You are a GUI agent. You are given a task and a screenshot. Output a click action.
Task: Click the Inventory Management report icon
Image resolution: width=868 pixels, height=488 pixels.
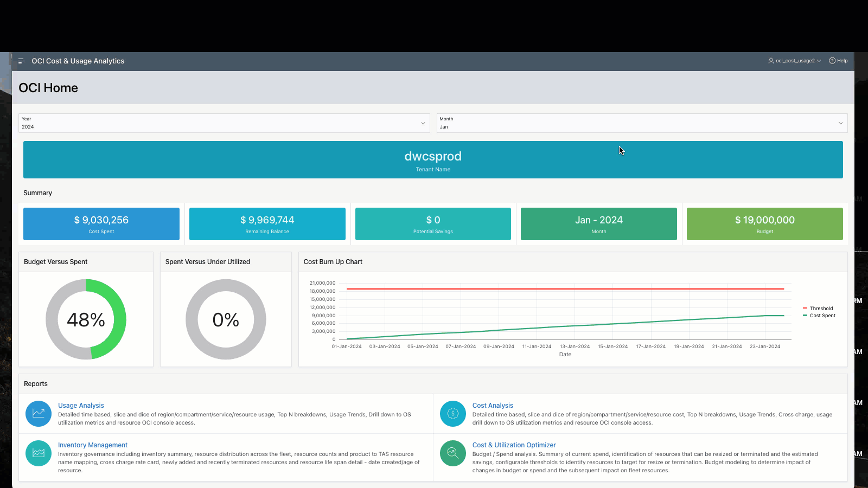(38, 453)
